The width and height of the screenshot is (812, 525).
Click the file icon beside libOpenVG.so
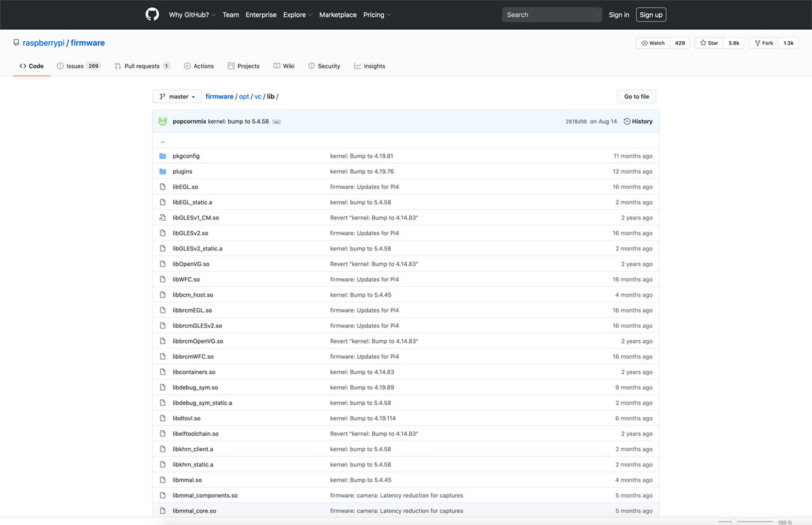tap(162, 264)
